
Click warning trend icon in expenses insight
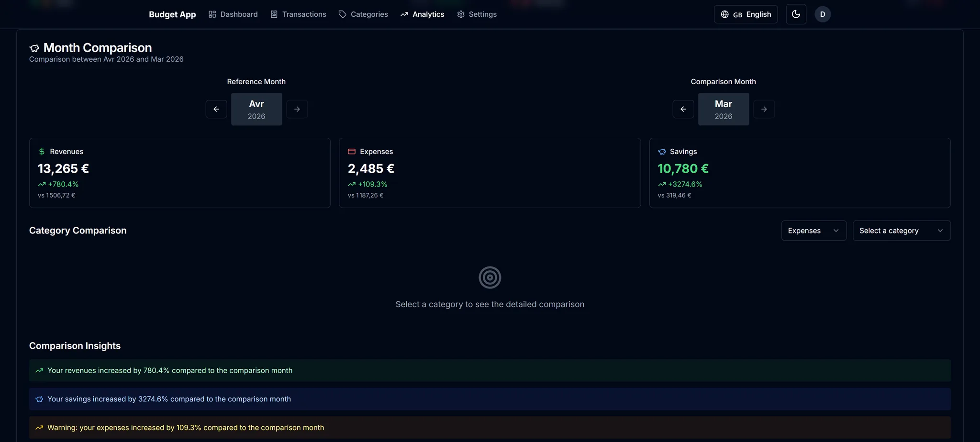pyautogui.click(x=39, y=428)
